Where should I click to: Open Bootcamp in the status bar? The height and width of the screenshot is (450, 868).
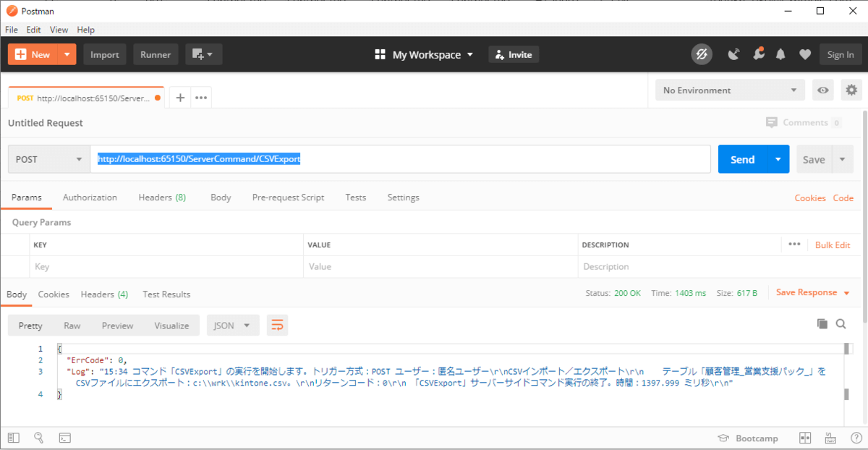pos(748,438)
